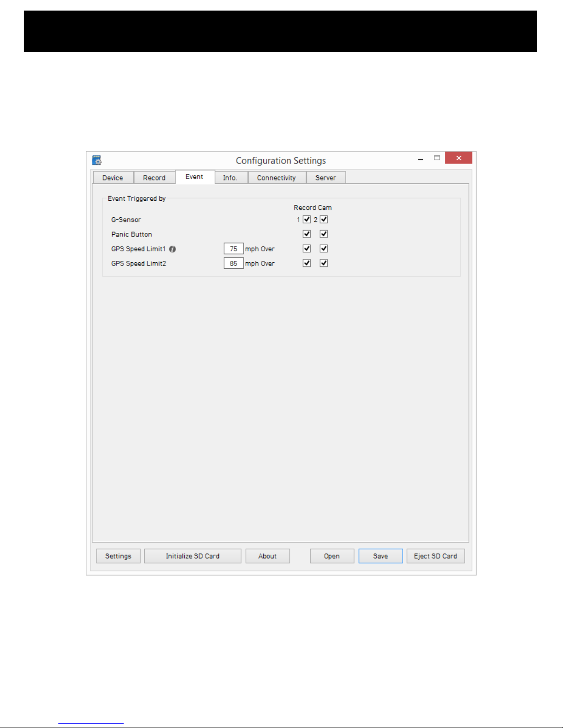Close the Configuration Settings window
This screenshot has height=728, width=563.
click(x=458, y=158)
